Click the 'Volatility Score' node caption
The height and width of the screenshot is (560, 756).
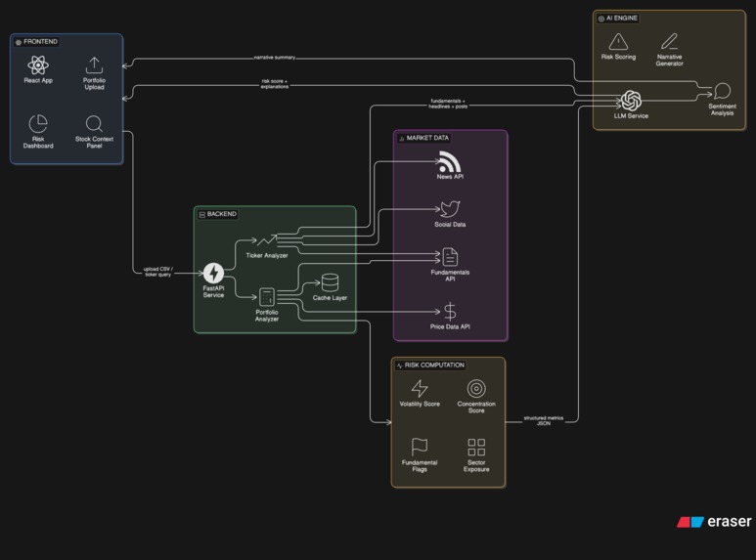tap(420, 404)
